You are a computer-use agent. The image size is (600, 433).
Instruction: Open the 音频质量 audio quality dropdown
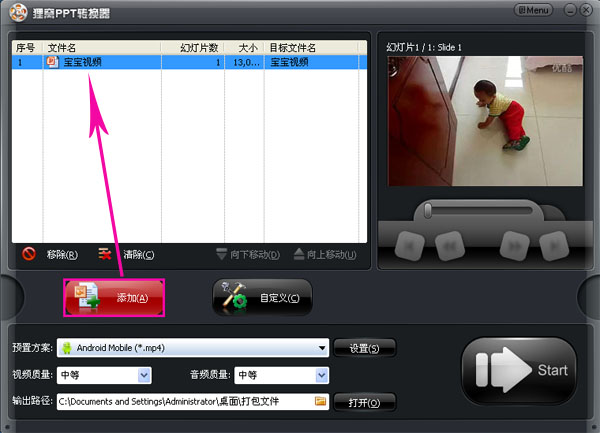282,375
